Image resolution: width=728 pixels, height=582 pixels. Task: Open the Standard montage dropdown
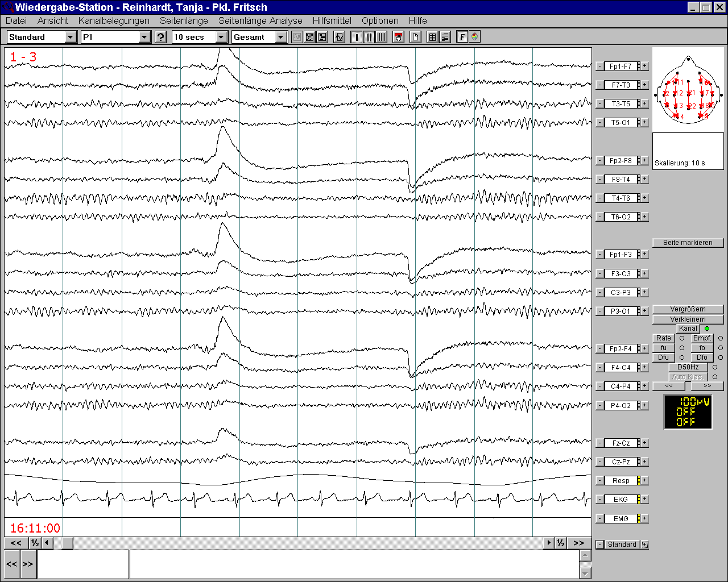tap(71, 37)
